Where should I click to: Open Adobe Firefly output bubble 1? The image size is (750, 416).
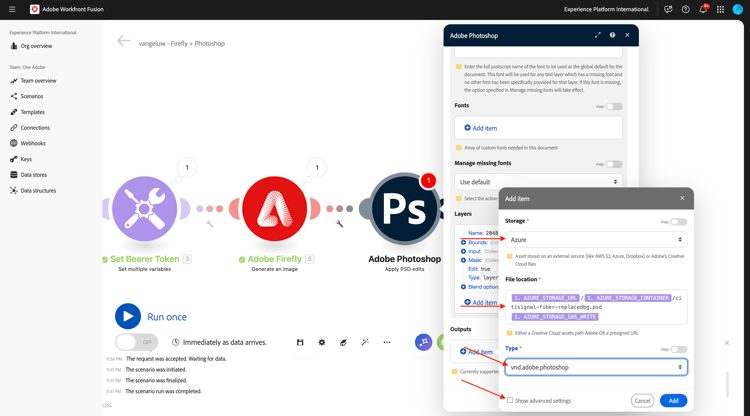317,167
